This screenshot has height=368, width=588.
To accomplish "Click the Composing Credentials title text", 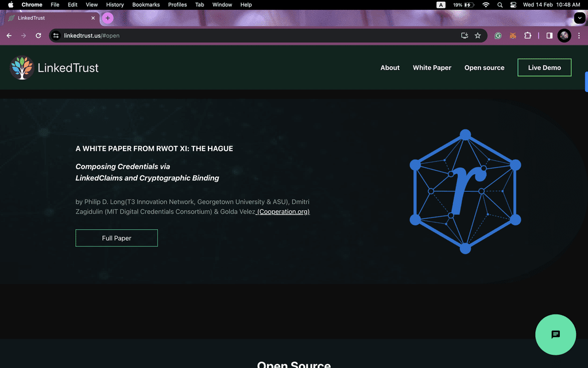I will tap(147, 172).
